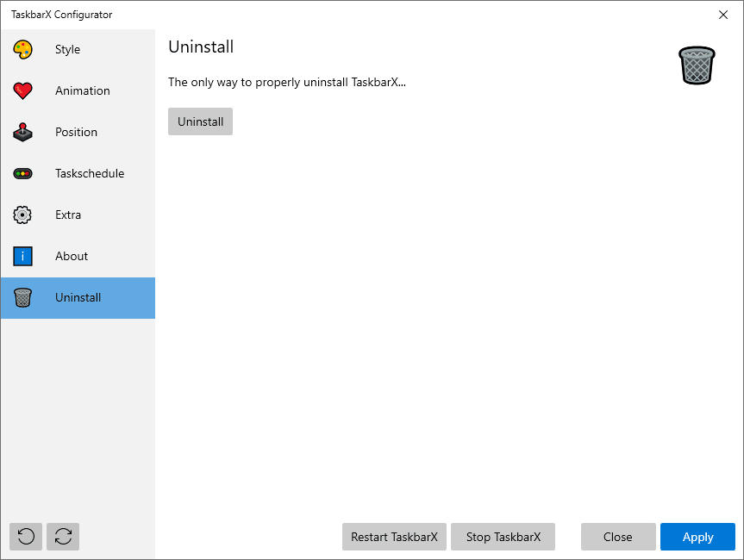
Task: Click the Extra gear icon
Action: coord(22,215)
